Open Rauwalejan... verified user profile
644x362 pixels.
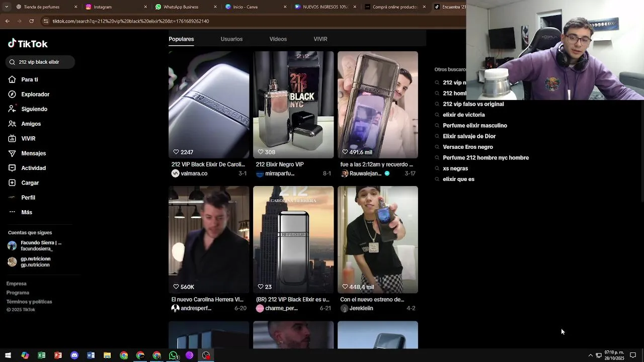click(365, 173)
